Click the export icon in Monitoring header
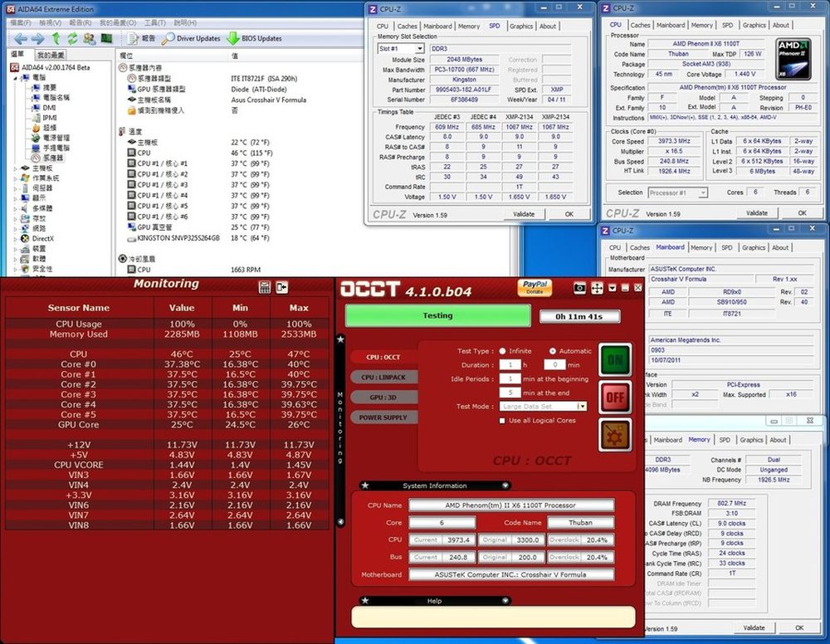Image resolution: width=830 pixels, height=644 pixels. point(281,287)
